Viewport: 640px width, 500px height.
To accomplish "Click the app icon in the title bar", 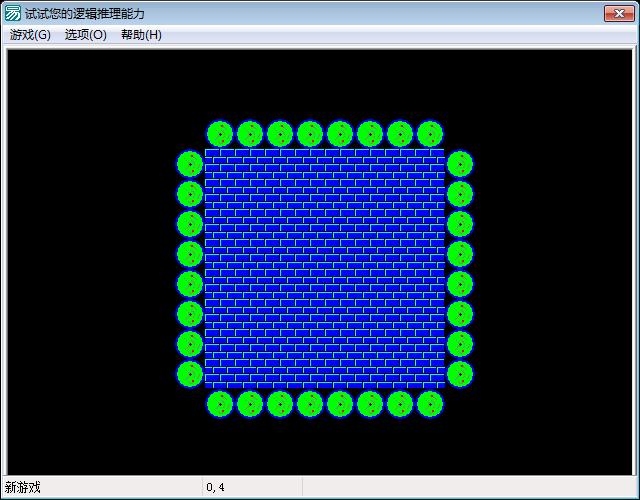I will (12, 13).
